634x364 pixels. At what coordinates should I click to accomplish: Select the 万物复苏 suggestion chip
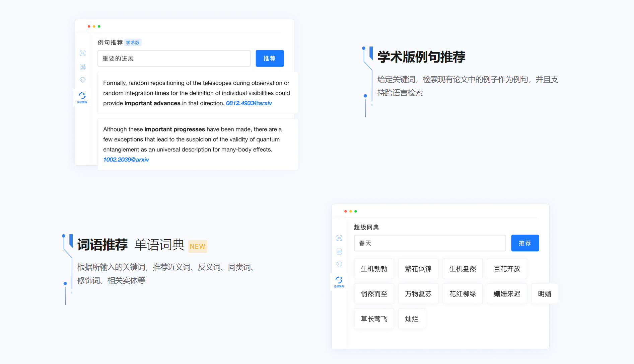point(418,294)
